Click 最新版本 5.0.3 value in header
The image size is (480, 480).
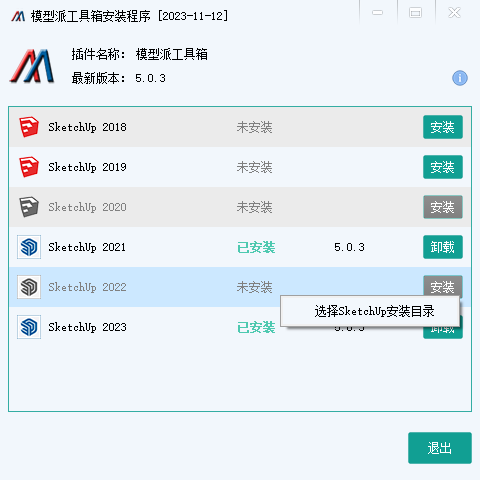(150, 78)
